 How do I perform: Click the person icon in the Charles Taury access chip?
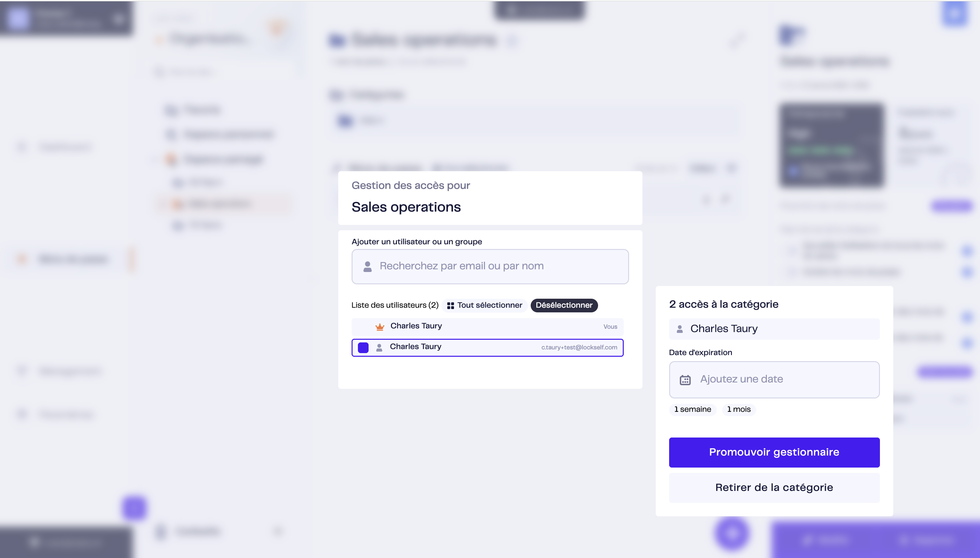tap(680, 329)
